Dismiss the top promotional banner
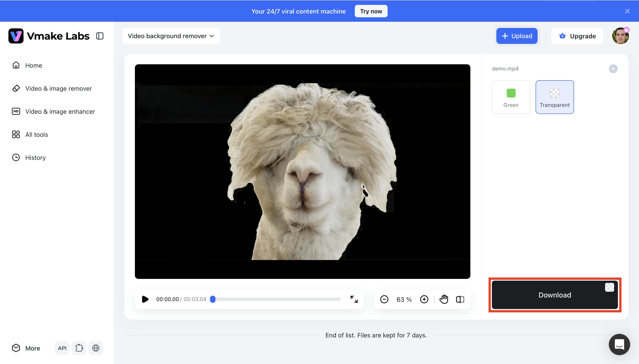The width and height of the screenshot is (639, 364). tap(627, 11)
